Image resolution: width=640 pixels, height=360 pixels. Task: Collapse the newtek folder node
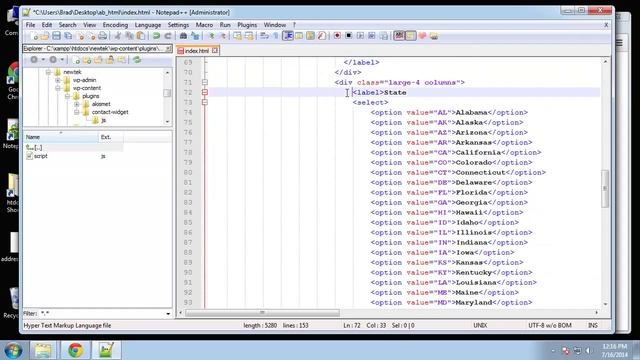pos(48,72)
